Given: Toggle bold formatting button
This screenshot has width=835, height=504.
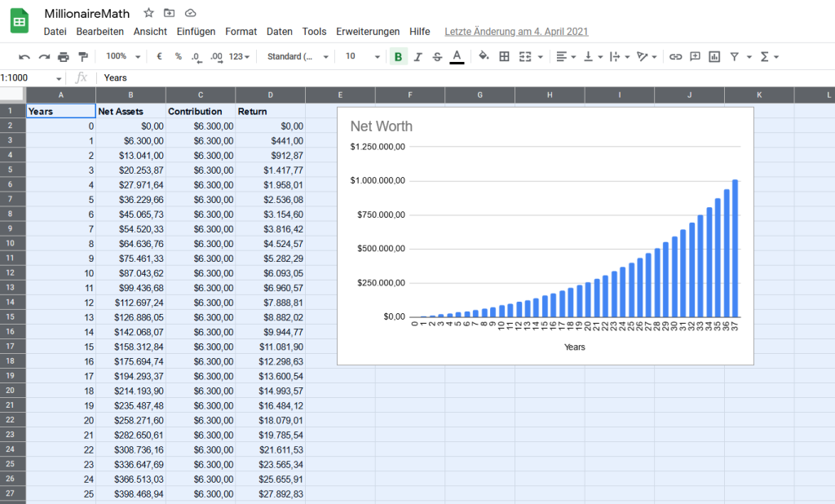Looking at the screenshot, I should click(x=398, y=56).
